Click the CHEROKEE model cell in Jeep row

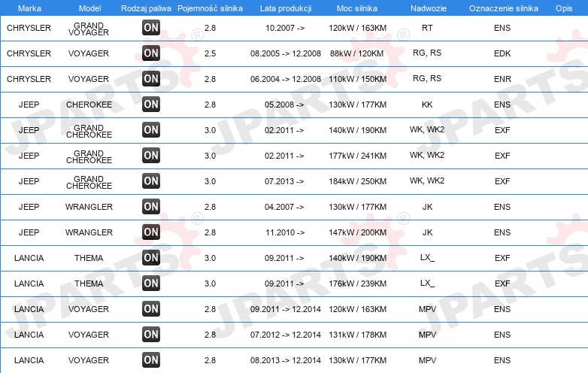pos(89,105)
